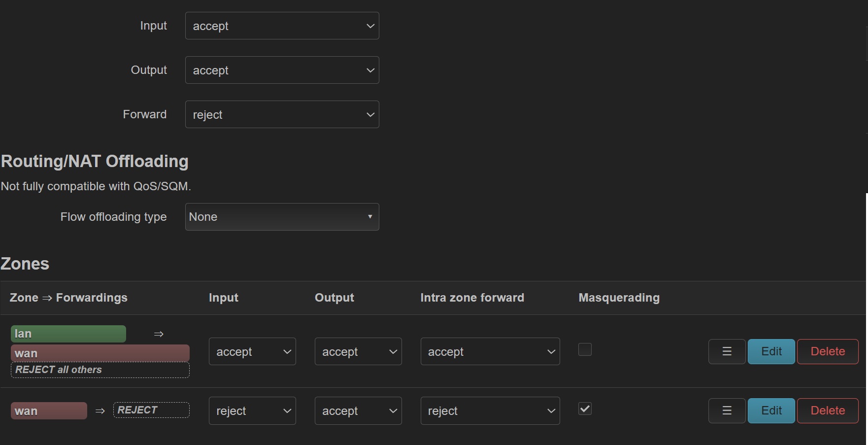Viewport: 868px width, 445px height.
Task: Select the green lan zone badge
Action: [x=68, y=334]
